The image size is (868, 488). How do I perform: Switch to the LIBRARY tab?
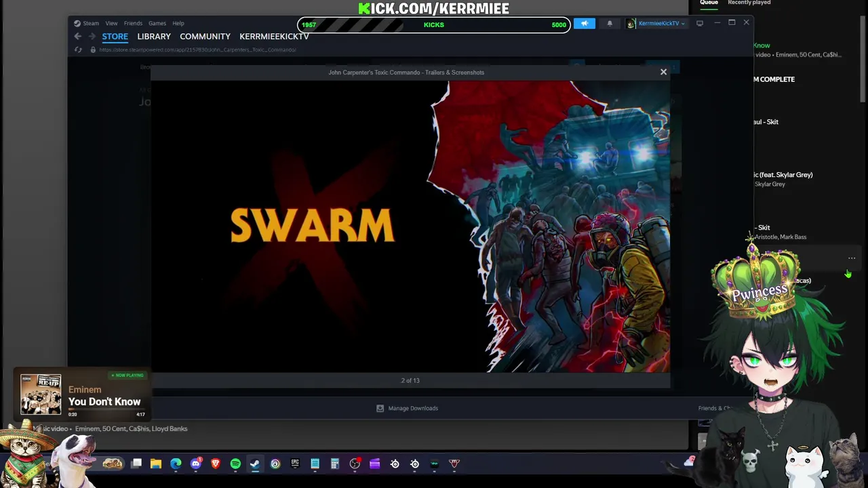click(x=154, y=37)
